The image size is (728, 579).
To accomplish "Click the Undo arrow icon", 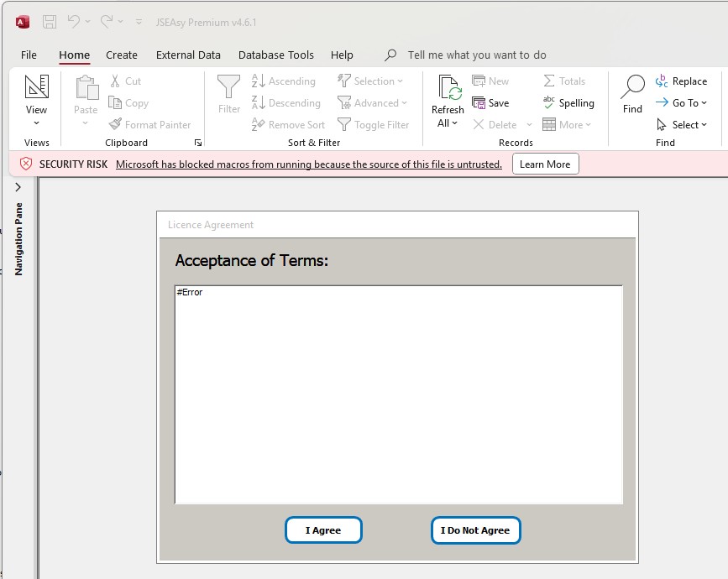I will (74, 22).
